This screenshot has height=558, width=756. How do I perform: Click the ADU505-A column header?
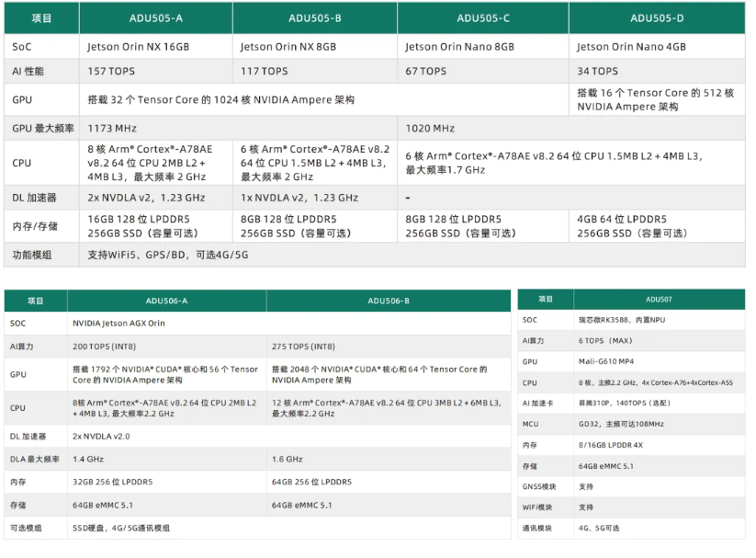[156, 18]
